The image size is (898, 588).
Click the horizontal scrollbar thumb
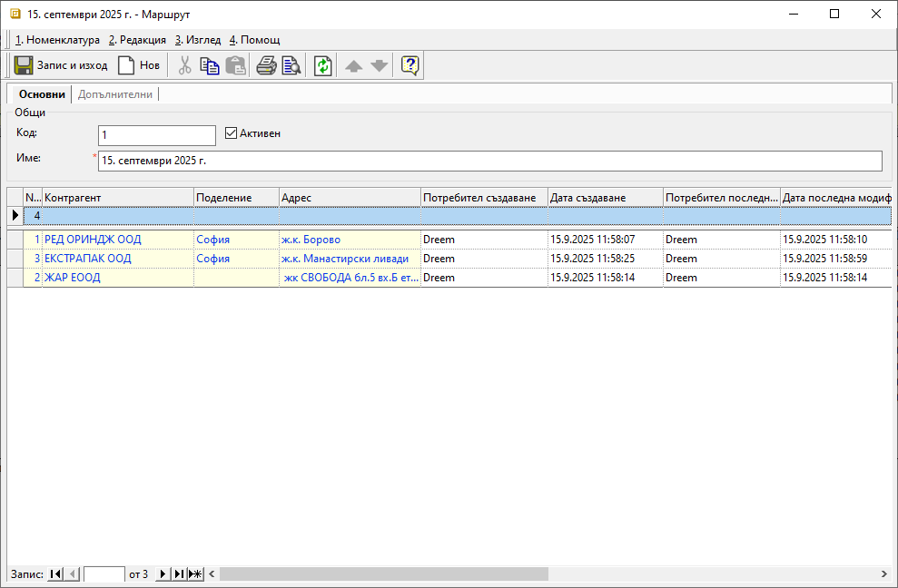click(384, 573)
